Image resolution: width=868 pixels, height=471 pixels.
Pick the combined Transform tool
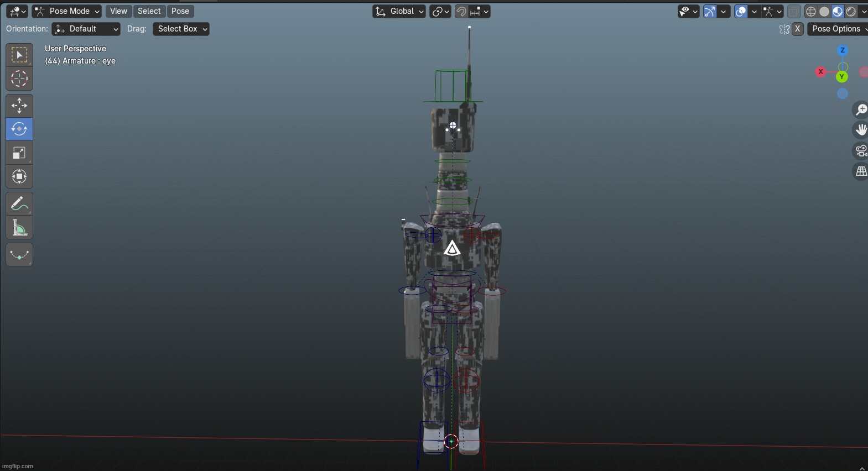[x=19, y=177]
